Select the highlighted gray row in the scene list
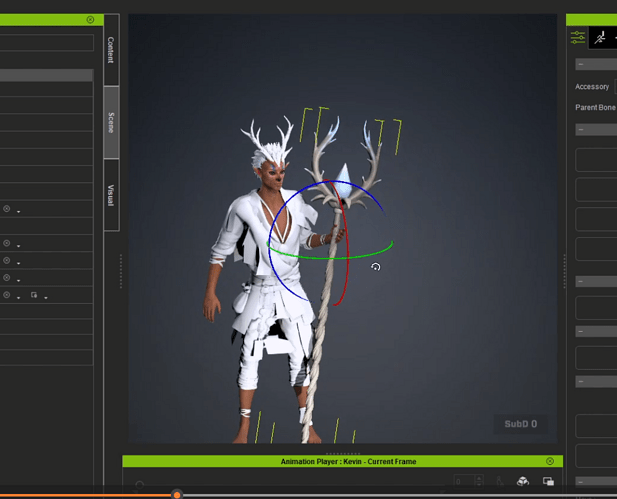The image size is (617, 499). 46,75
